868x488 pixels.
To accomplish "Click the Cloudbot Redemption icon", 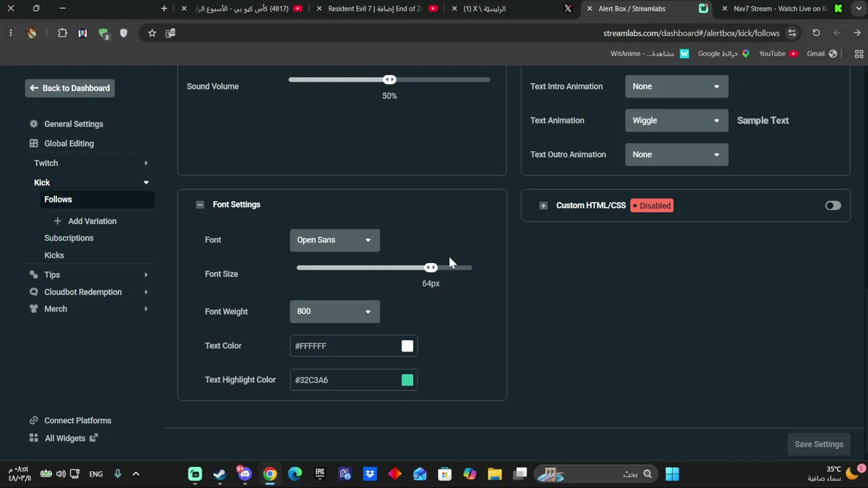I will [x=34, y=292].
